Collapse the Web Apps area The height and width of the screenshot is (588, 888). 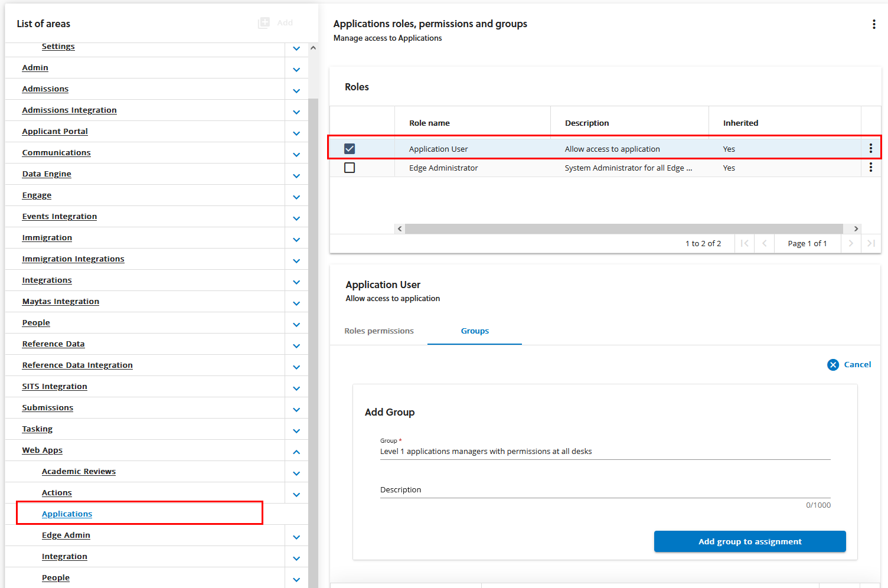(x=296, y=452)
